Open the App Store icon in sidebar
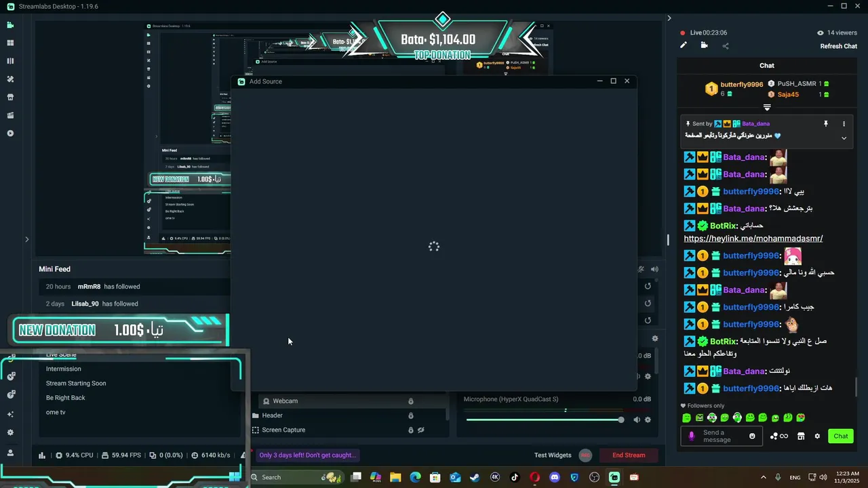 [10, 97]
